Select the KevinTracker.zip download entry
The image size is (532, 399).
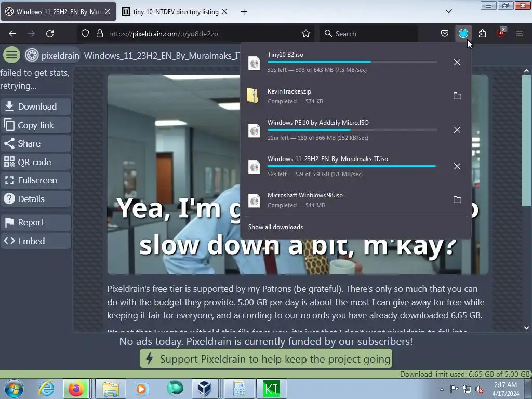(x=345, y=96)
